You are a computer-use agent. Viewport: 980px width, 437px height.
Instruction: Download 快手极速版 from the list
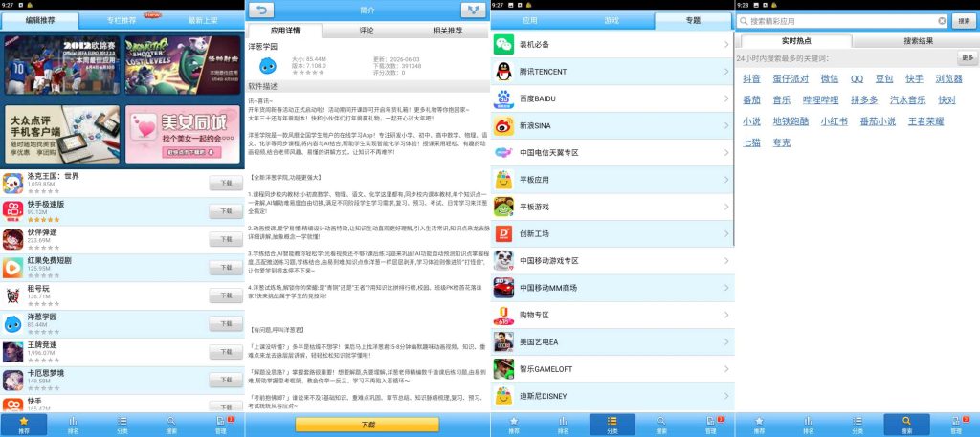click(x=226, y=211)
